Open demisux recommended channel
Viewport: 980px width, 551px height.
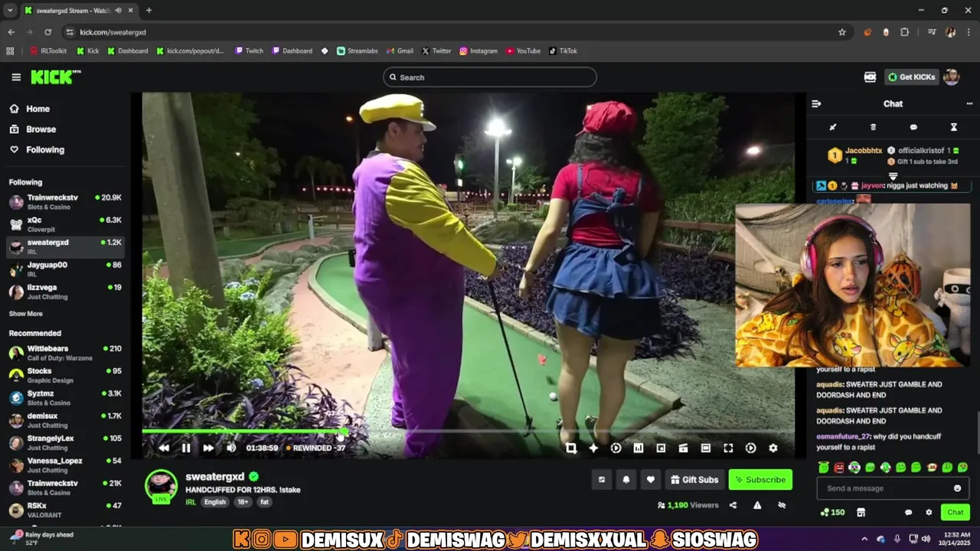pyautogui.click(x=65, y=420)
